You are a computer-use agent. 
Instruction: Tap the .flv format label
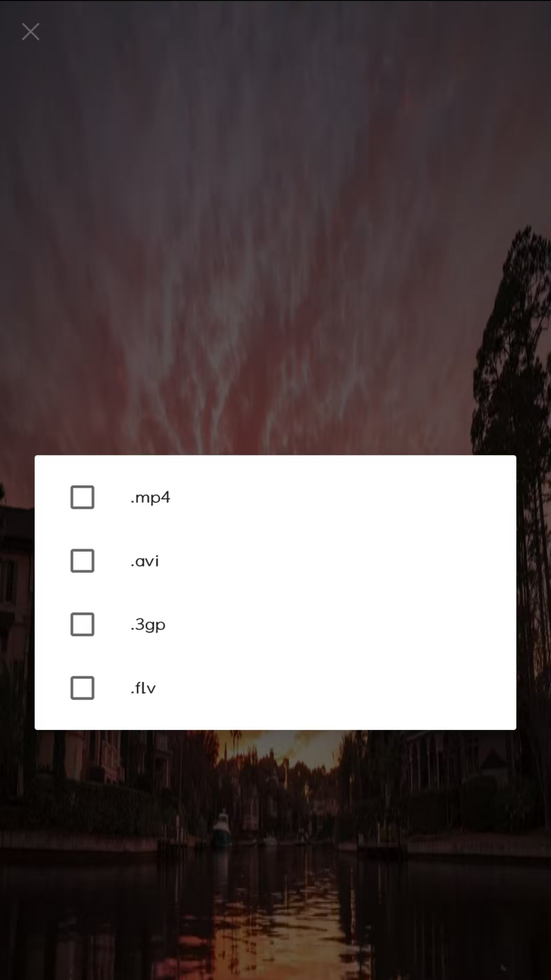[143, 688]
